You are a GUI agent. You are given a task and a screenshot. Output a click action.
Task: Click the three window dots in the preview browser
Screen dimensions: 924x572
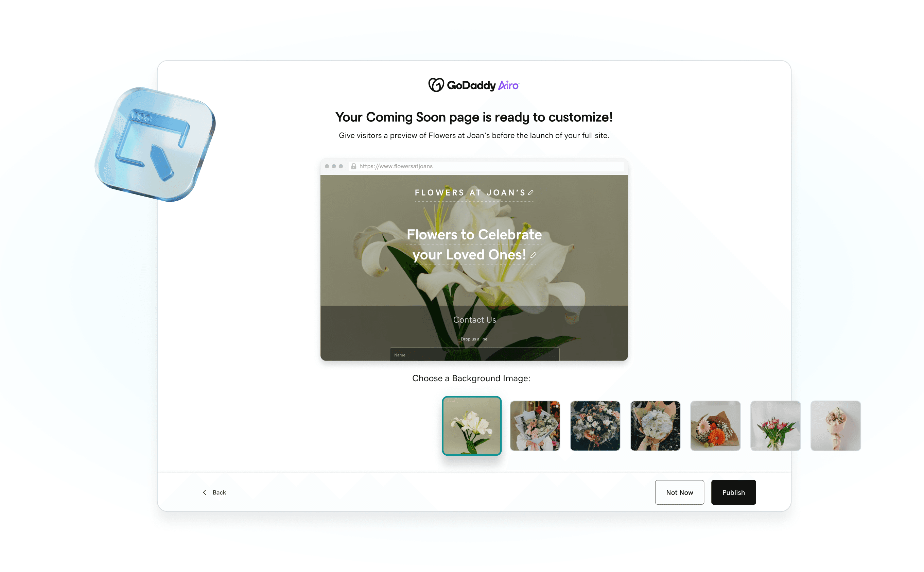tap(334, 166)
